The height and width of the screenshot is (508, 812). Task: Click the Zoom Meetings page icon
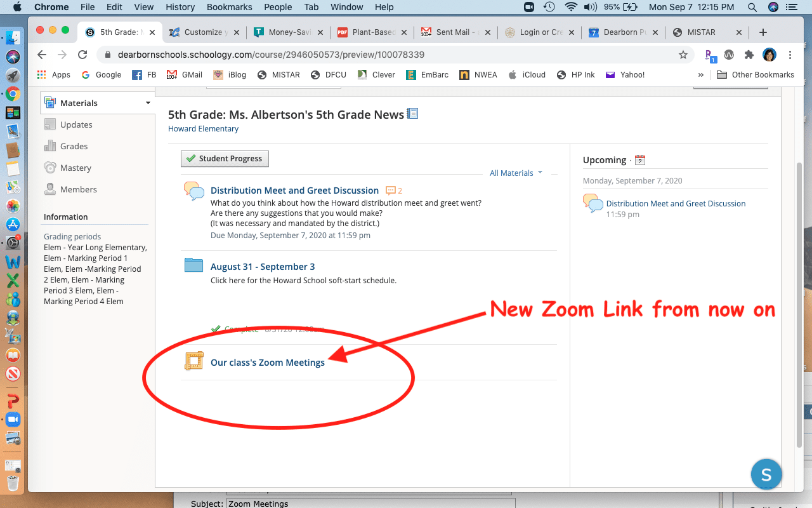(193, 361)
